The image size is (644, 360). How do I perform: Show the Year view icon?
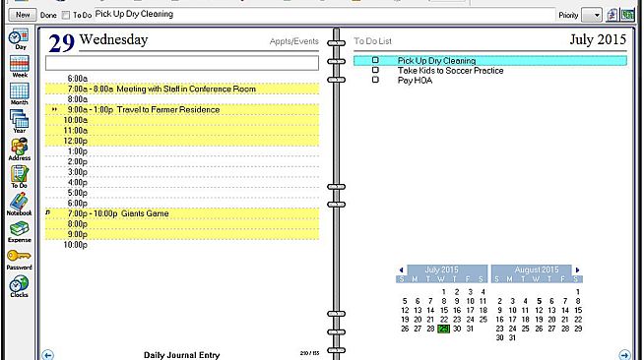pyautogui.click(x=20, y=121)
